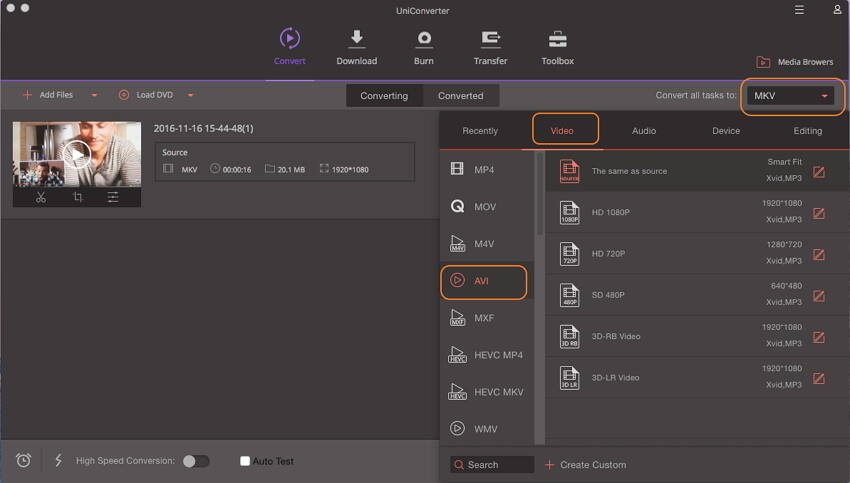This screenshot has height=483, width=850.
Task: Edit HD 1080P preset settings
Action: pyautogui.click(x=819, y=213)
